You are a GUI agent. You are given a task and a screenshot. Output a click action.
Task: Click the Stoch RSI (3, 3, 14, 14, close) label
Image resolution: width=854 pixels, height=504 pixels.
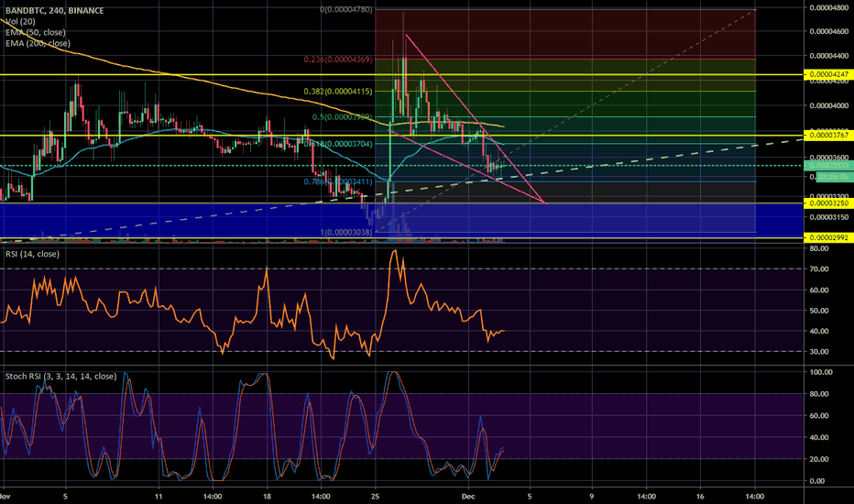tap(61, 377)
